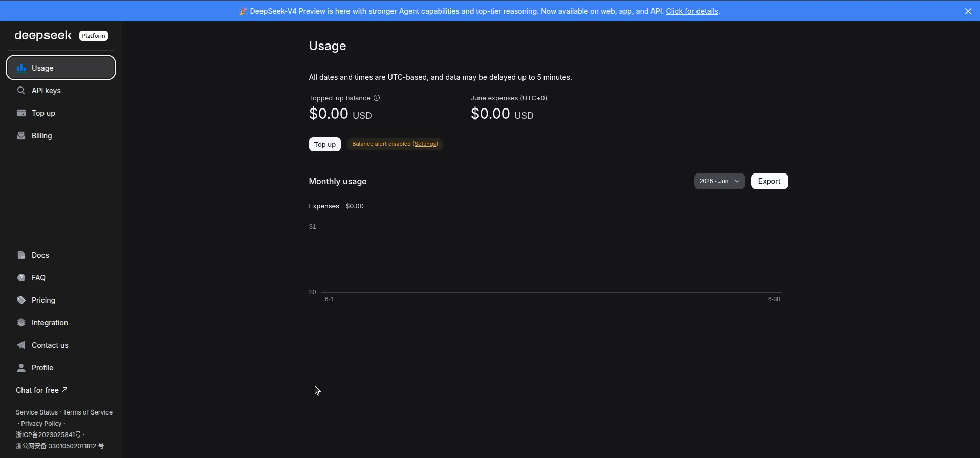The width and height of the screenshot is (980, 458).
Task: Click the external arrow beside Chat for free
Action: point(64,390)
